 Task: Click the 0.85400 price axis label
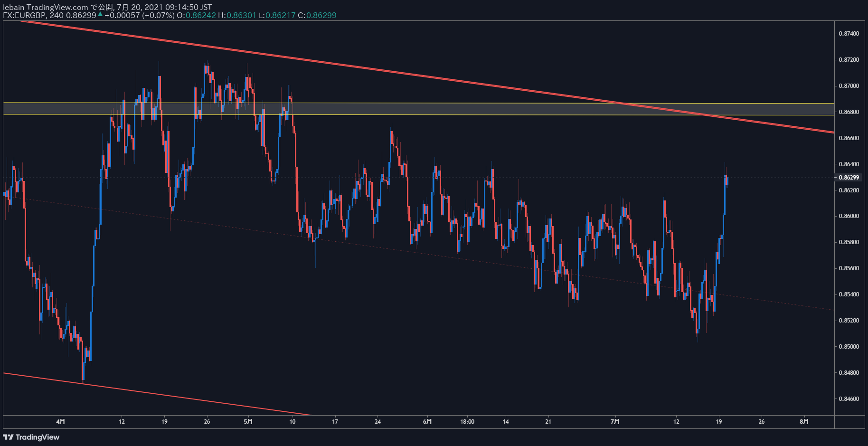(849, 294)
